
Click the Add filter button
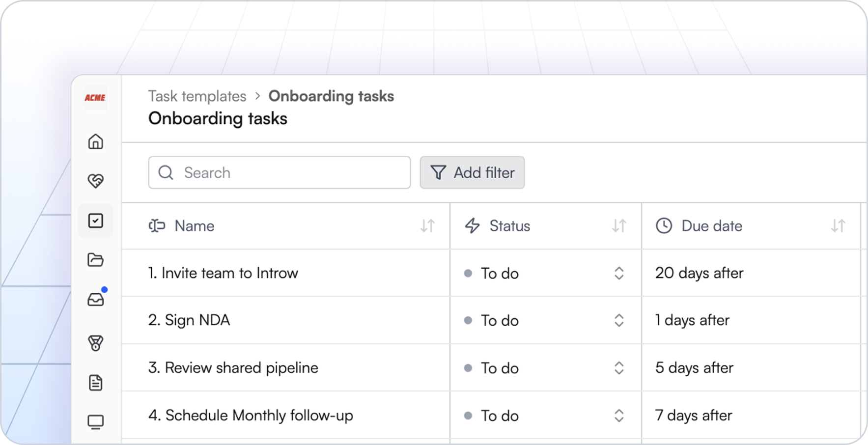coord(472,172)
